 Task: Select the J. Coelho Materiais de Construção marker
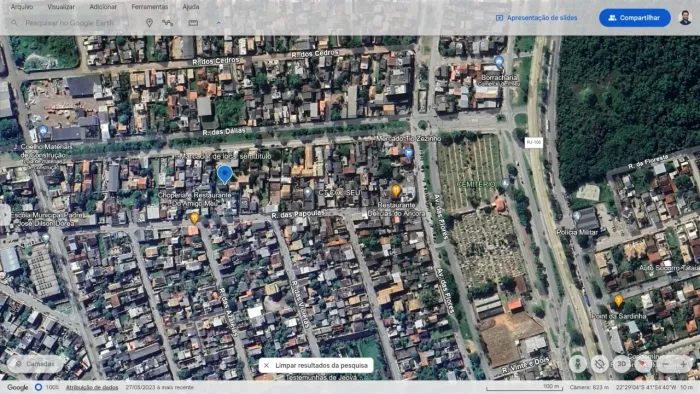pyautogui.click(x=43, y=131)
